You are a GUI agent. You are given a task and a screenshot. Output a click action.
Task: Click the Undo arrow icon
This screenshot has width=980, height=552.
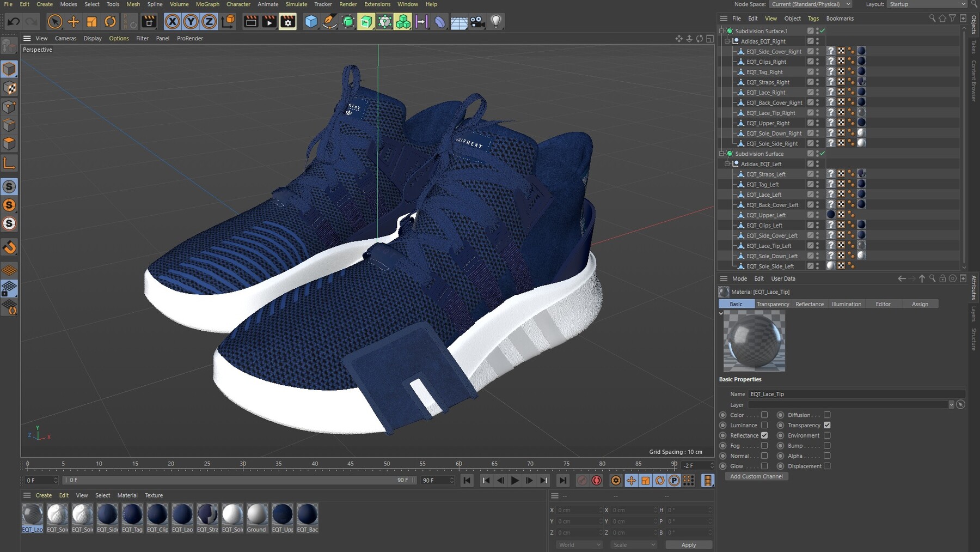[14, 22]
